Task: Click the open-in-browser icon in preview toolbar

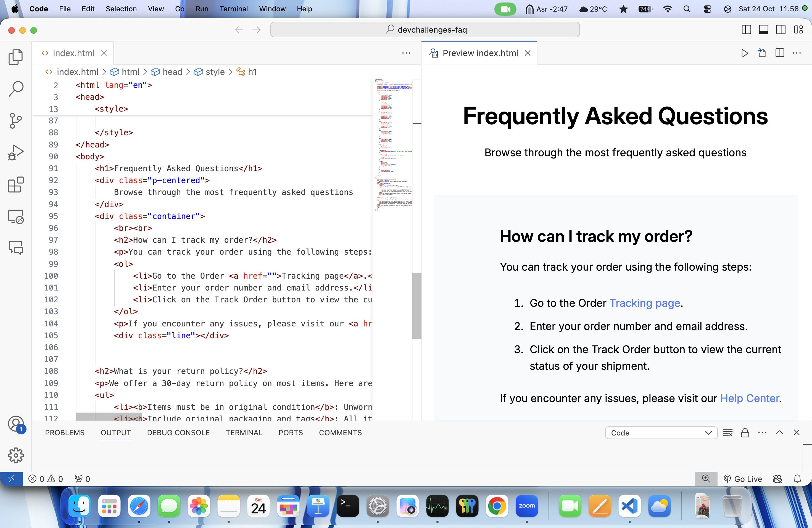Action: click(x=762, y=53)
